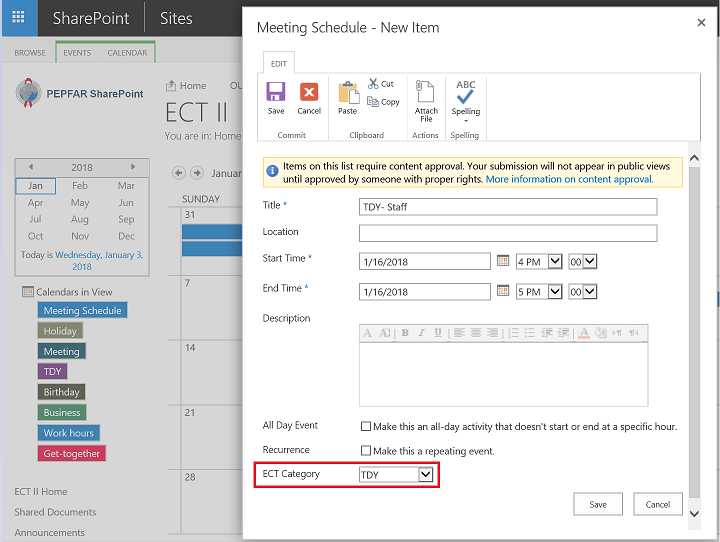
Task: Check the repeating event Recurrence checkbox
Action: [366, 451]
